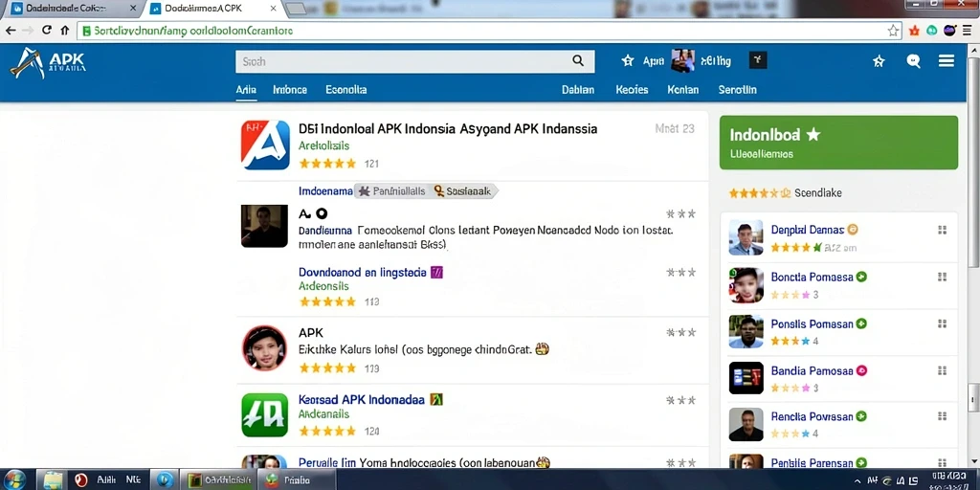Open the Windows Start button on the taskbar
Image resolution: width=980 pixels, height=490 pixels.
pyautogui.click(x=13, y=479)
